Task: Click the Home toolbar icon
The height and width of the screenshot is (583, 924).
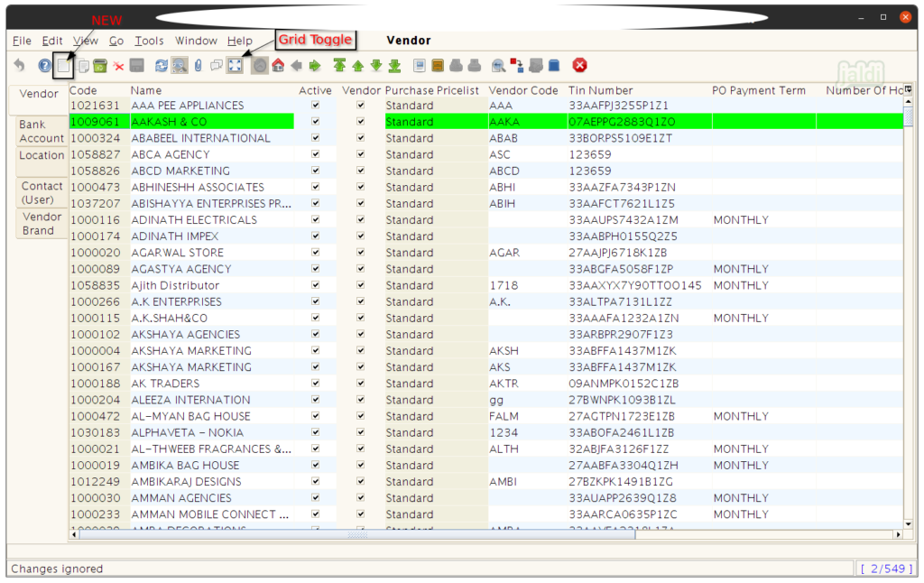Action: pos(278,66)
